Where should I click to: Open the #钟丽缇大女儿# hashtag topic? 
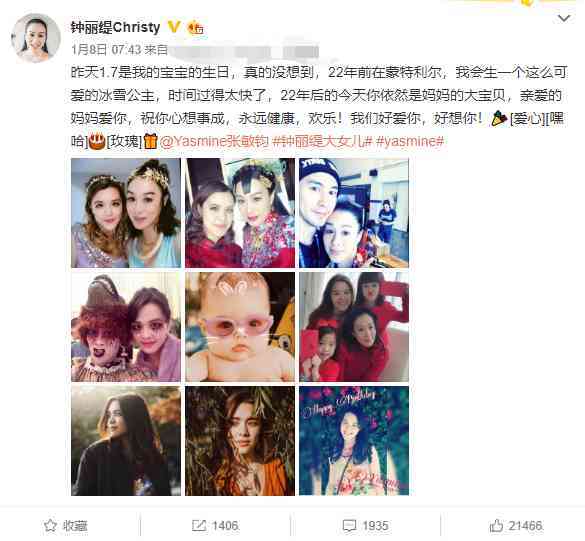click(322, 141)
